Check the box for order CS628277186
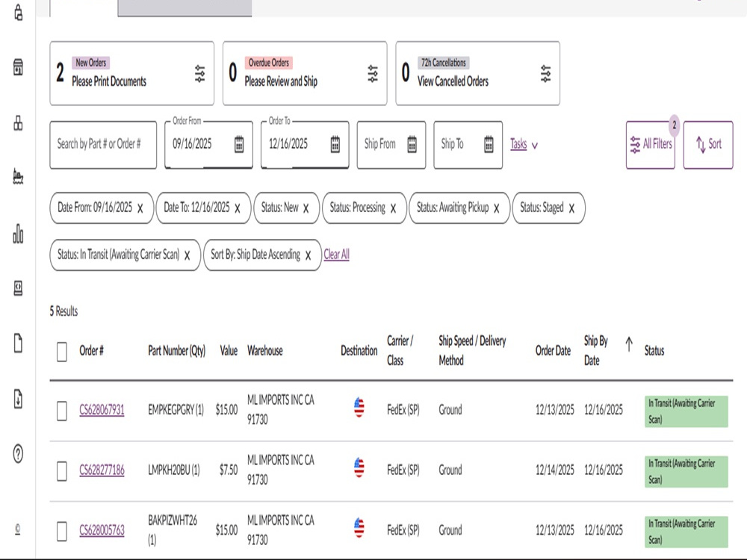The width and height of the screenshot is (747, 560). [62, 471]
